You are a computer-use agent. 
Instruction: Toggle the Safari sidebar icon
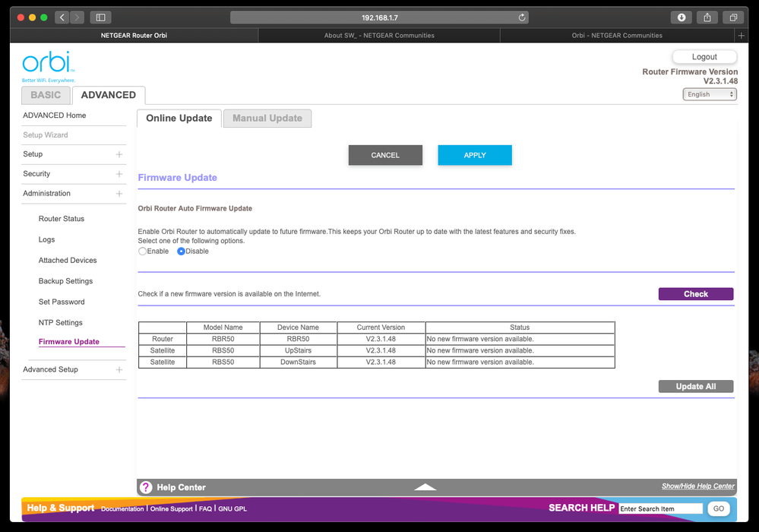pyautogui.click(x=100, y=17)
